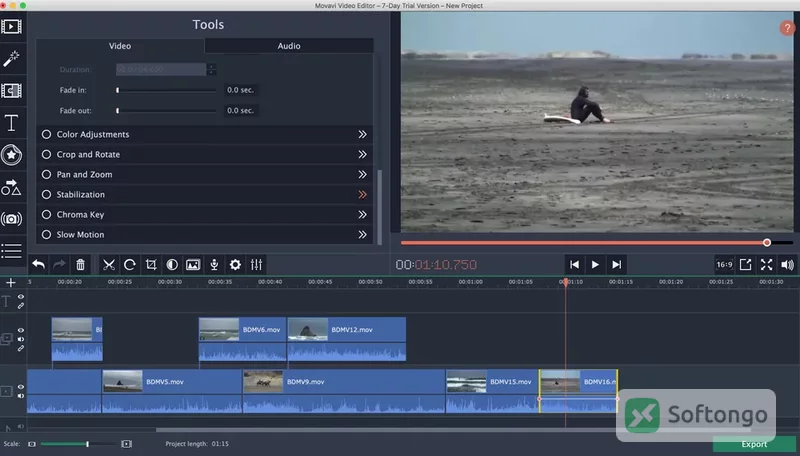
Task: Click the Export button
Action: tap(754, 444)
